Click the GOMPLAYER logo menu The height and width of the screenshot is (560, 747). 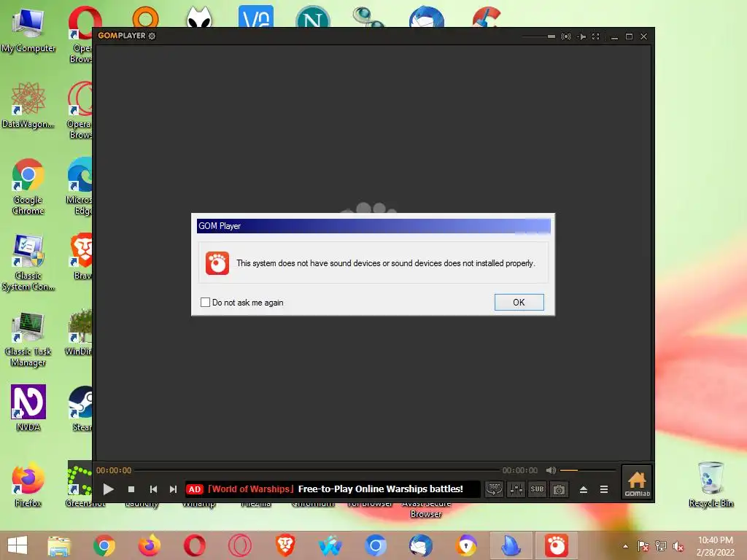point(122,36)
